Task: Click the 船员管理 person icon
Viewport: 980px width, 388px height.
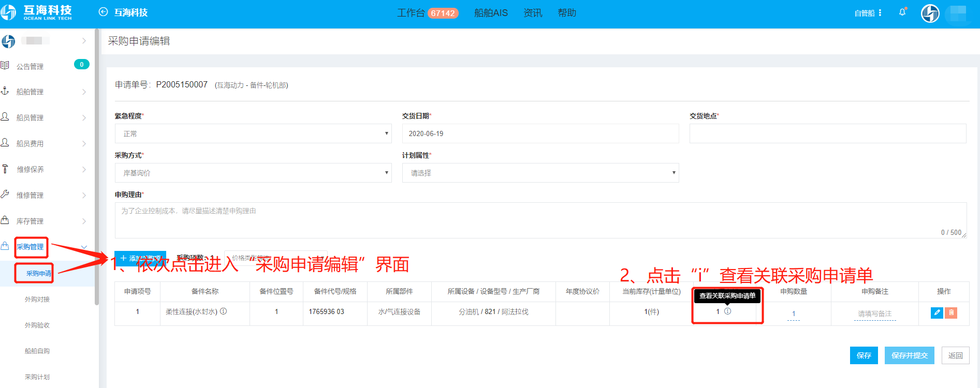Action: (x=5, y=117)
